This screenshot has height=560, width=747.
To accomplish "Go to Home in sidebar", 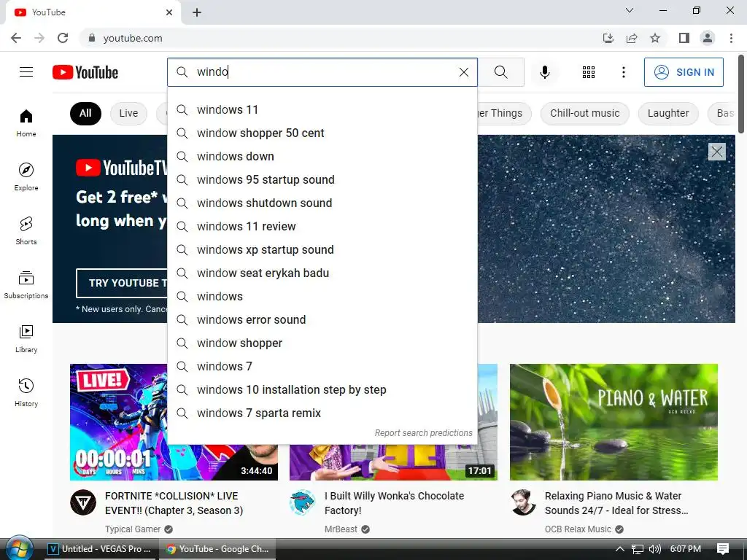I will tap(26, 122).
